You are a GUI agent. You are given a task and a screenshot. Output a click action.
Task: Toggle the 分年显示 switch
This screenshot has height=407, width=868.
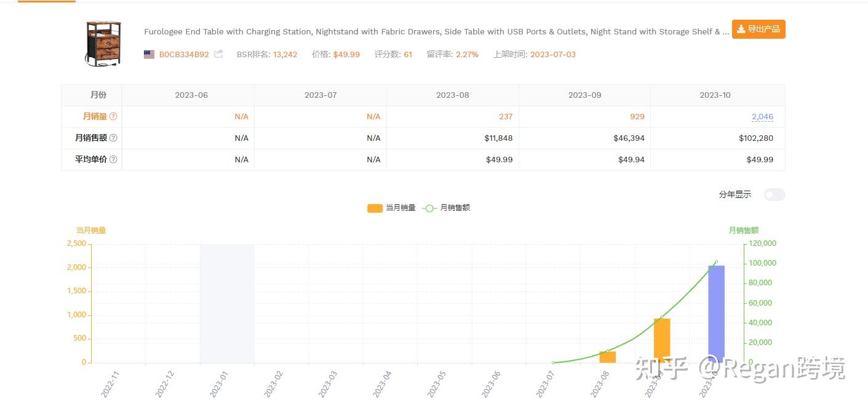point(774,195)
